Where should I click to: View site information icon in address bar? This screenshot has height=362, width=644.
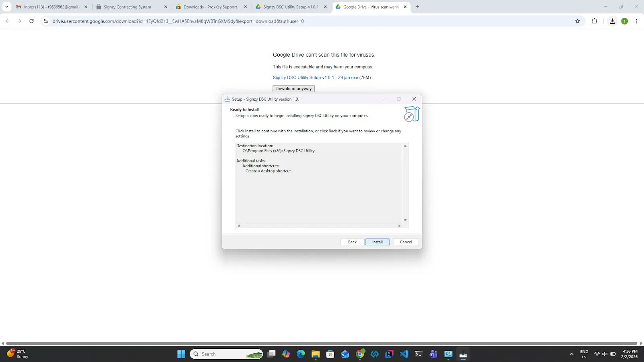pyautogui.click(x=46, y=21)
